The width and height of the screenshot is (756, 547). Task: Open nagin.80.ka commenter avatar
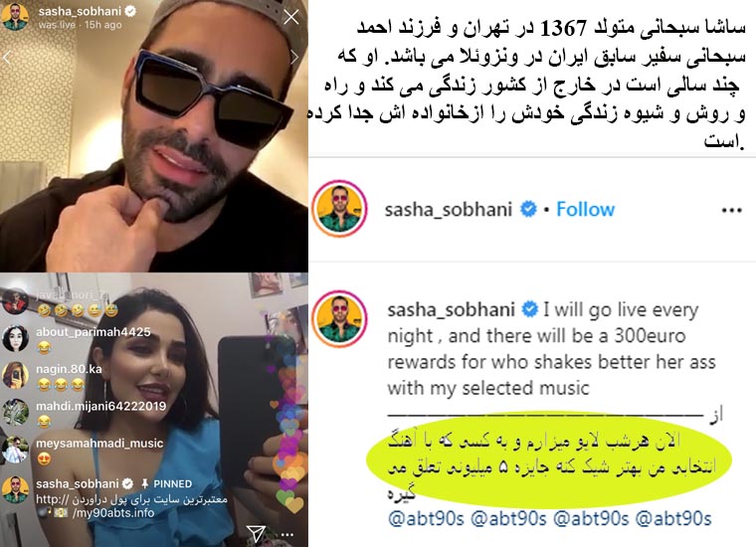[15, 375]
